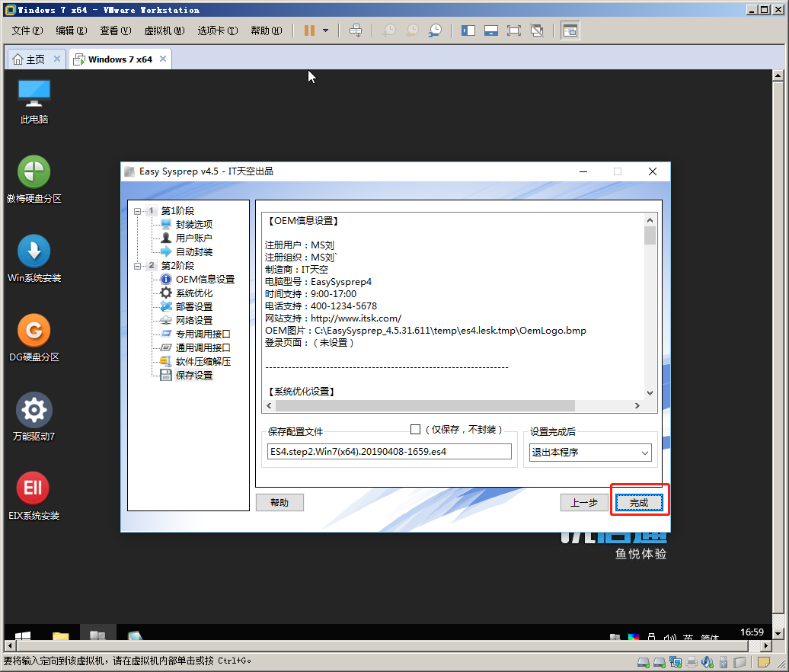This screenshot has width=789, height=672.
Task: Click printer device icon in VMware status bar
Action: [x=692, y=662]
